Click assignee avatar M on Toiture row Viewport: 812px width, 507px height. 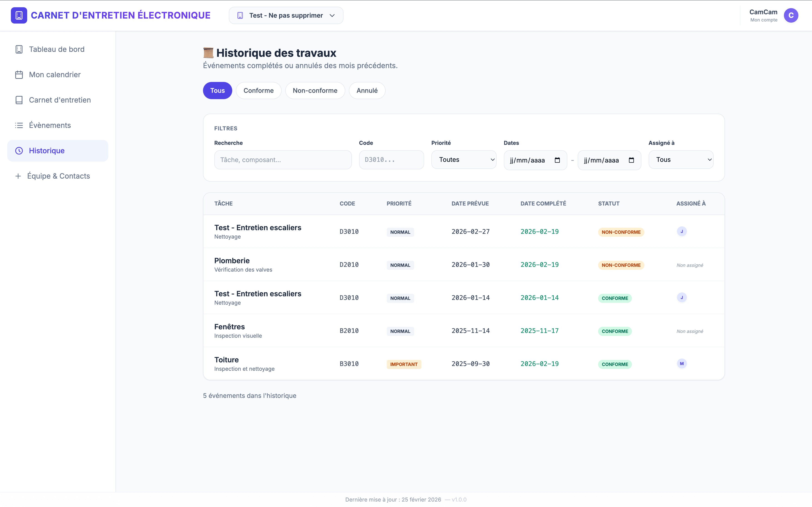coord(681,364)
